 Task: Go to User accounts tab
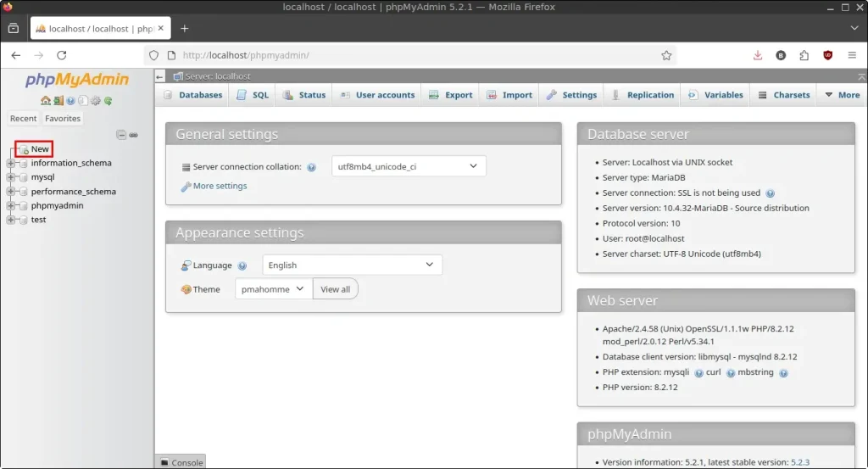377,95
